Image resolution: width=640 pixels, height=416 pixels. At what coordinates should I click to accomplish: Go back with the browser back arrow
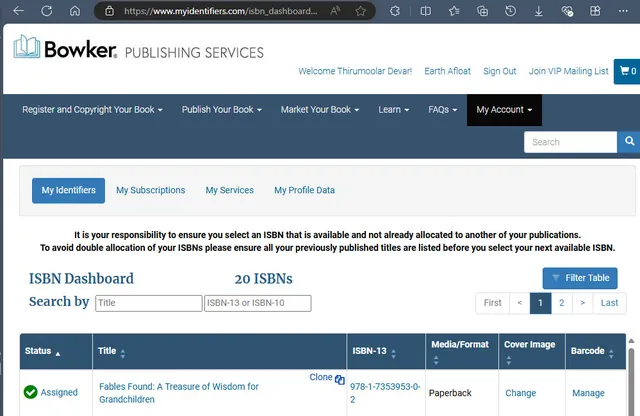(18, 11)
